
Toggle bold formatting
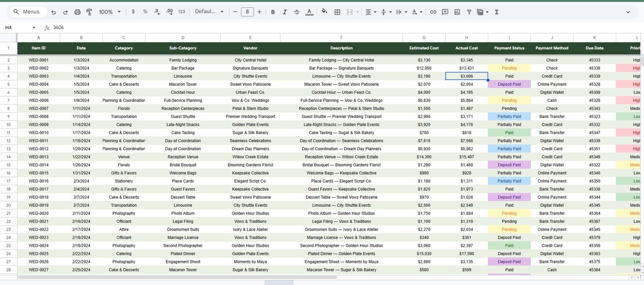click(x=273, y=12)
